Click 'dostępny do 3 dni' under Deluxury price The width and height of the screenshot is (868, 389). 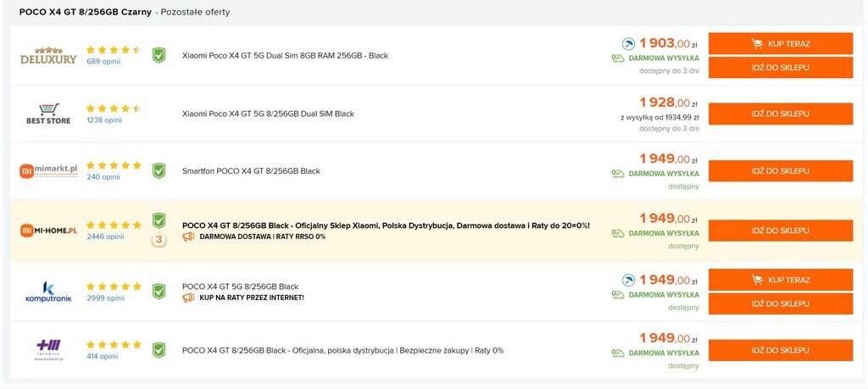tap(670, 71)
